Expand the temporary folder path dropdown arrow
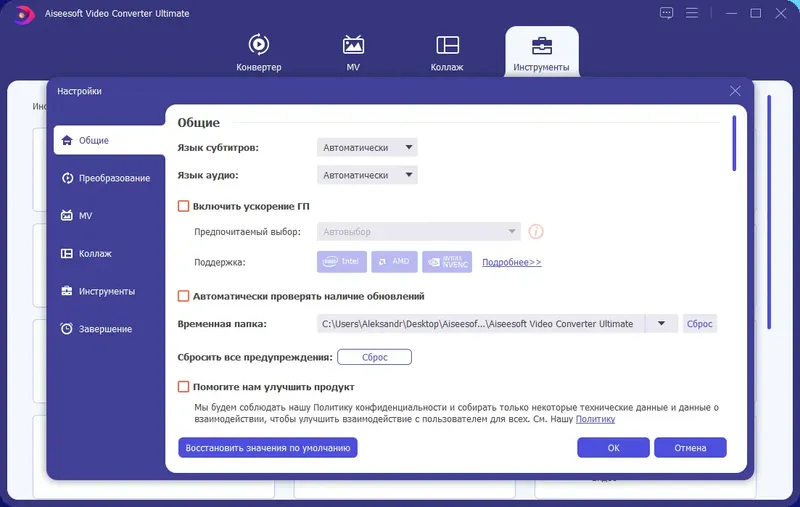Image resolution: width=800 pixels, height=507 pixels. (x=661, y=324)
